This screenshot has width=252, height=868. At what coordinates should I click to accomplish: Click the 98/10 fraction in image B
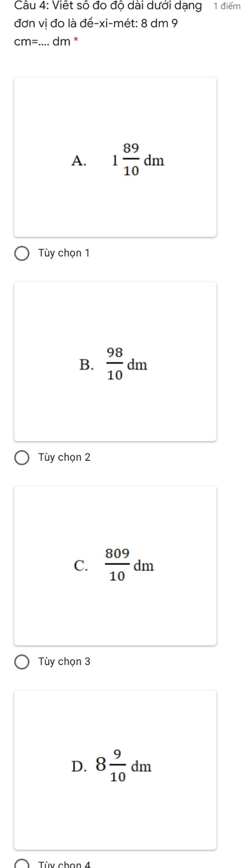[x=114, y=363]
